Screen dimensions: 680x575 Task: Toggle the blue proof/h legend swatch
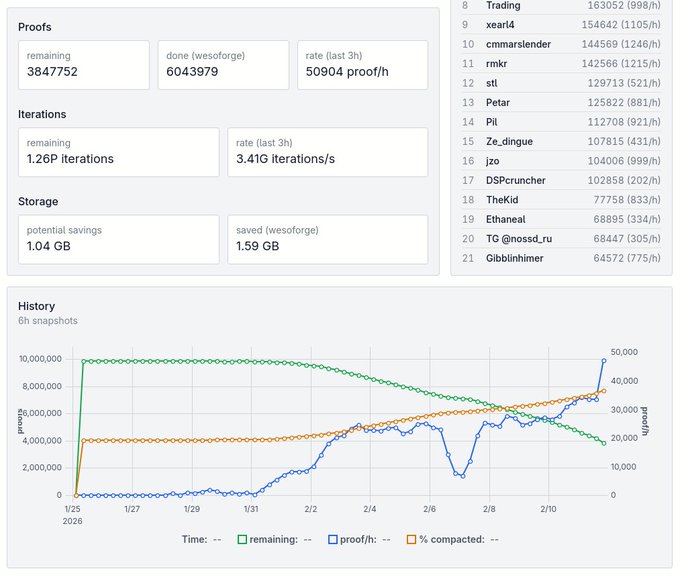333,539
